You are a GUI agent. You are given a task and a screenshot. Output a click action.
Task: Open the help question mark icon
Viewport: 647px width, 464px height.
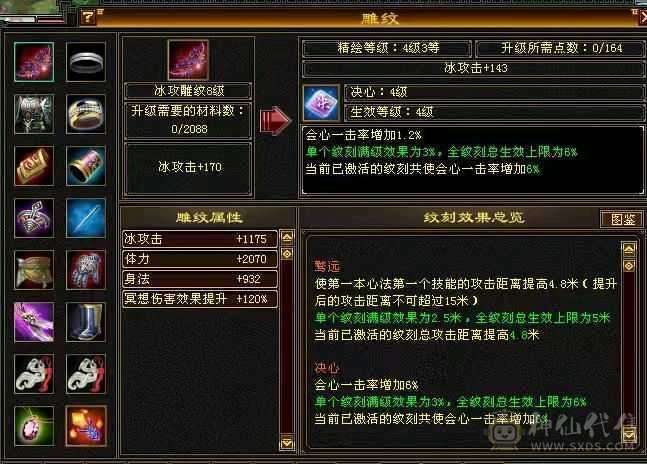tap(87, 16)
